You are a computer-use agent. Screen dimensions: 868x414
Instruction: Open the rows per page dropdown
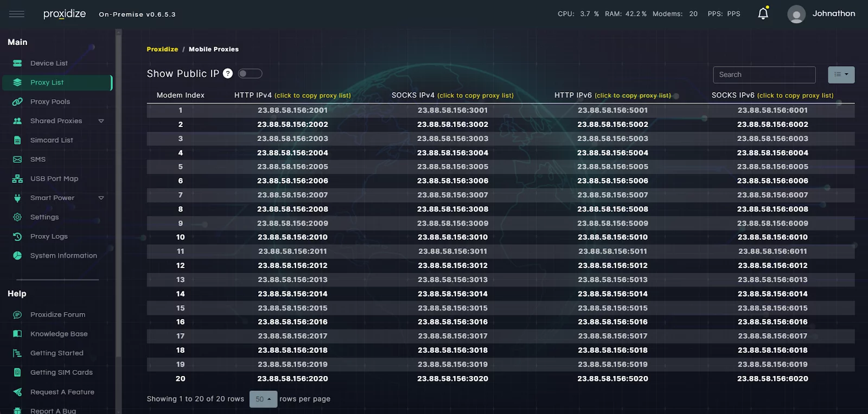(263, 399)
